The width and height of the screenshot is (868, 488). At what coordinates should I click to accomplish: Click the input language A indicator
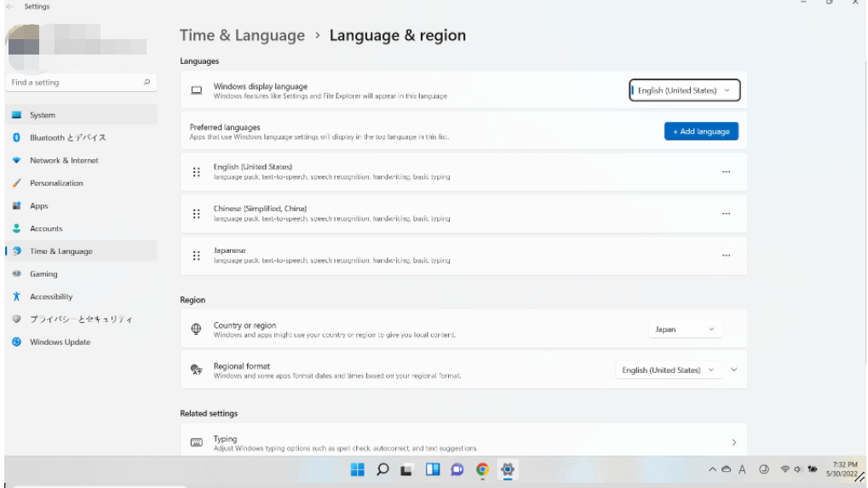click(x=742, y=470)
